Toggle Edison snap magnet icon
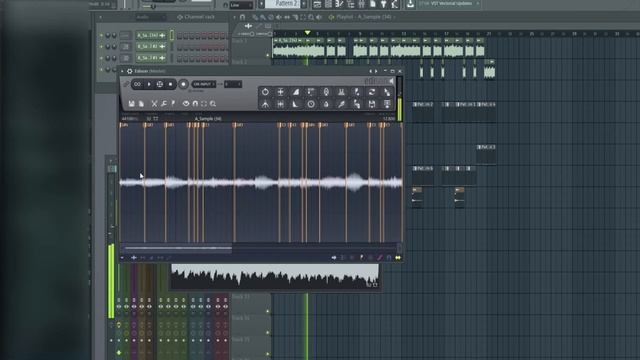Image resolution: width=640 pixels, height=360 pixels. (x=195, y=104)
